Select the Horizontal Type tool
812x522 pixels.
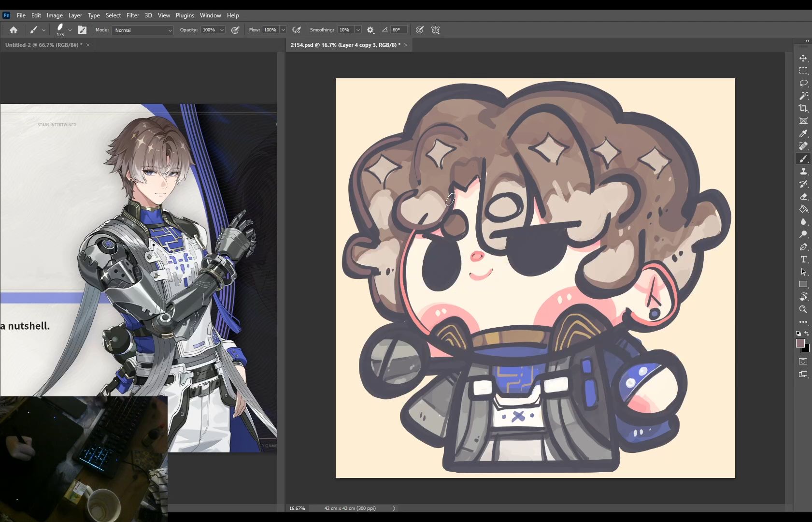(803, 259)
